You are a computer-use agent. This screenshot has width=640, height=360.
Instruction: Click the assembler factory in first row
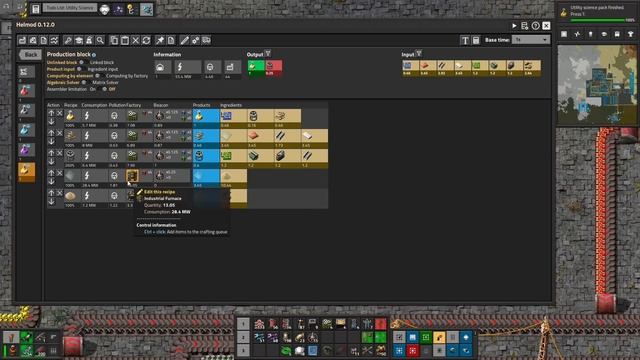(x=132, y=116)
